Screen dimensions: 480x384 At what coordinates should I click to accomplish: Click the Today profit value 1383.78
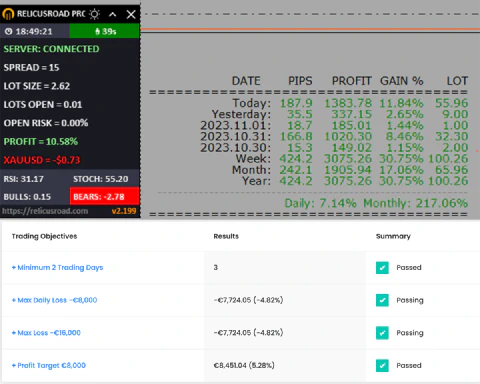348,103
